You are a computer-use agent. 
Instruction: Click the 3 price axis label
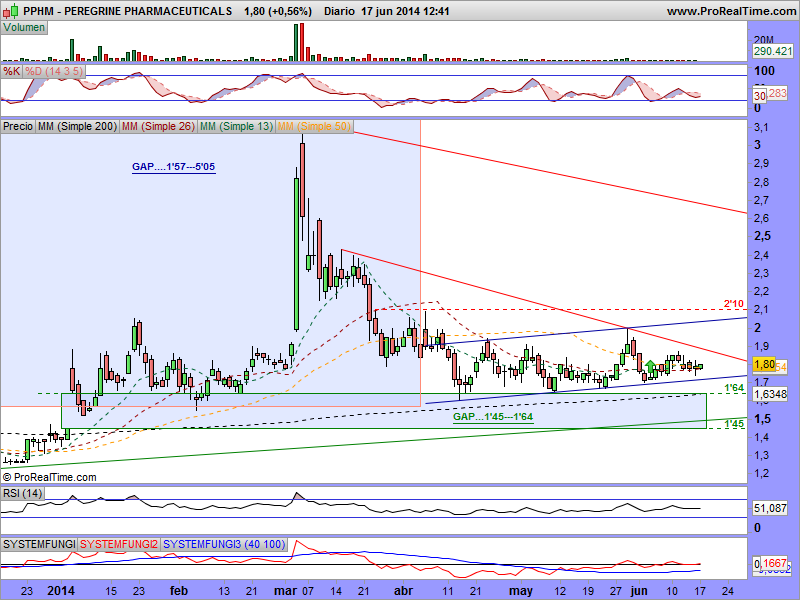click(757, 145)
